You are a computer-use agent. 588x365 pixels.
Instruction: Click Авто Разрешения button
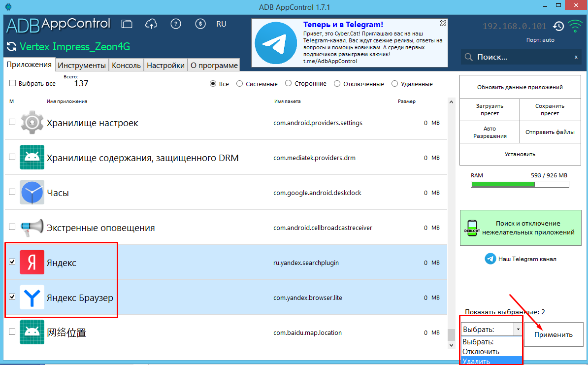490,132
